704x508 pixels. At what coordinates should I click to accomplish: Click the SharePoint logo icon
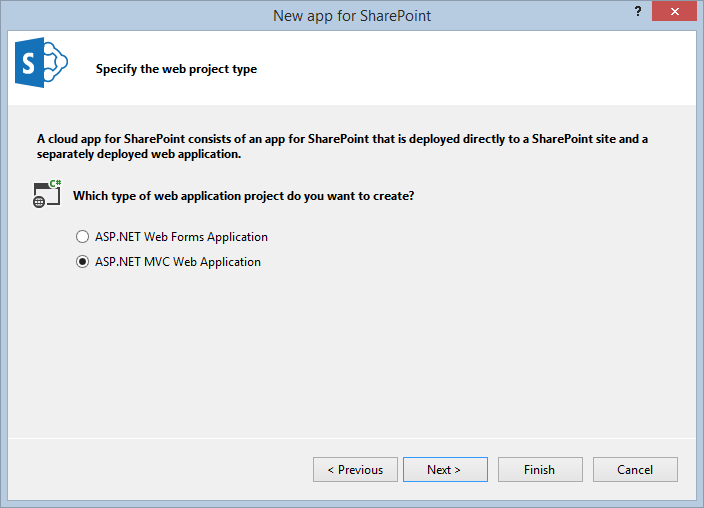[x=41, y=62]
